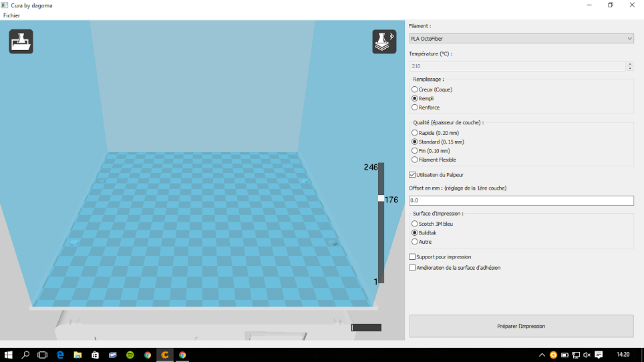The width and height of the screenshot is (644, 362).
Task: Choose Standard (0.15 mm) quality
Action: pos(438,142)
